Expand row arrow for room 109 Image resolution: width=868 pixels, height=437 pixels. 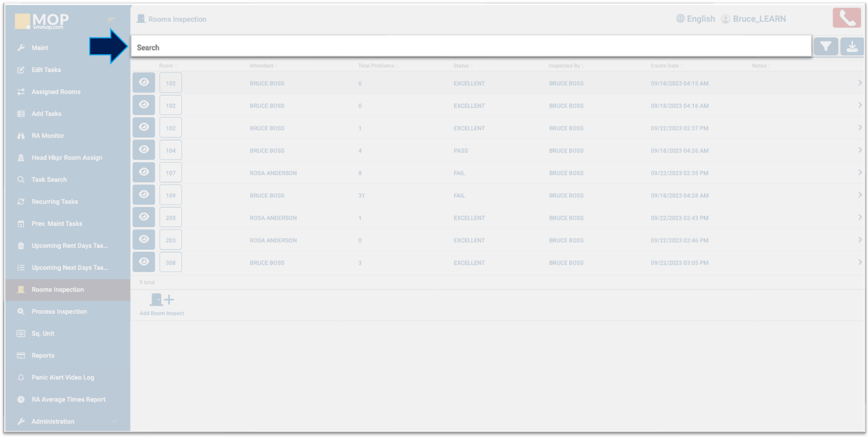(860, 195)
